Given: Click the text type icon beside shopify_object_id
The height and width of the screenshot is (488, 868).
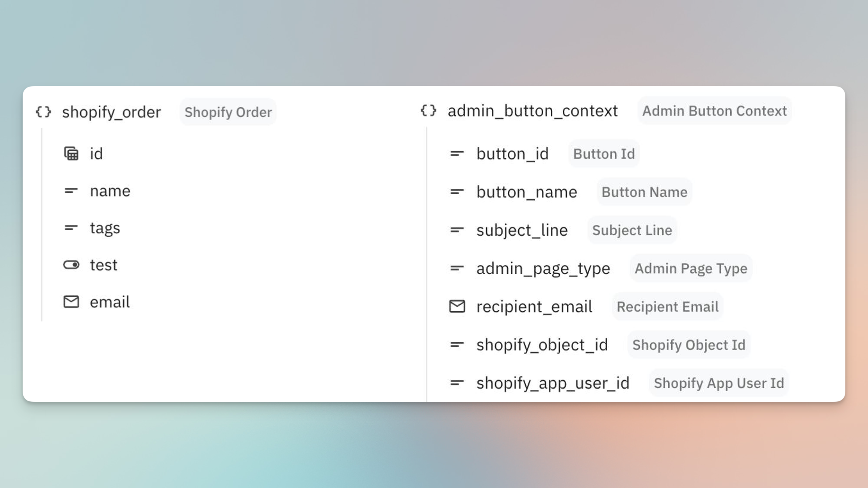Looking at the screenshot, I should pyautogui.click(x=457, y=345).
